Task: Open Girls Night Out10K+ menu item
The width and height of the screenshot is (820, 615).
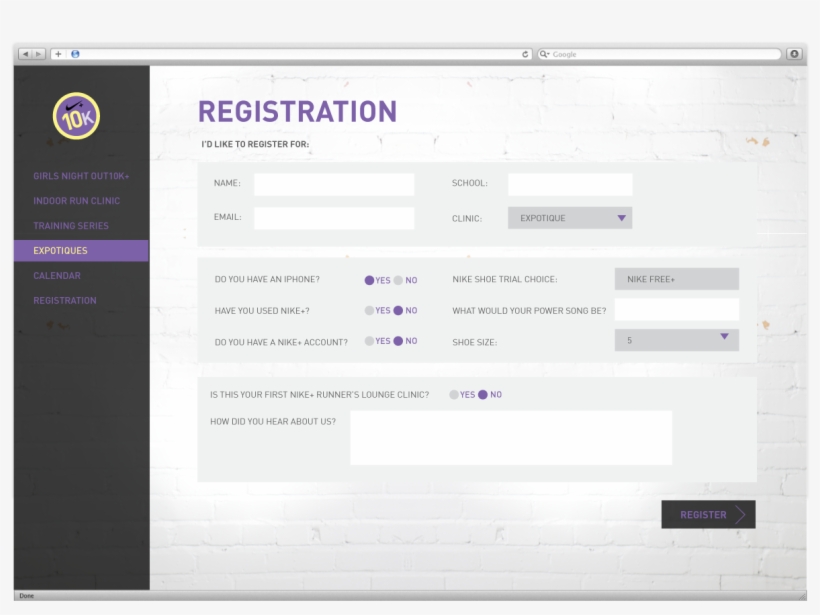Action: (x=81, y=176)
